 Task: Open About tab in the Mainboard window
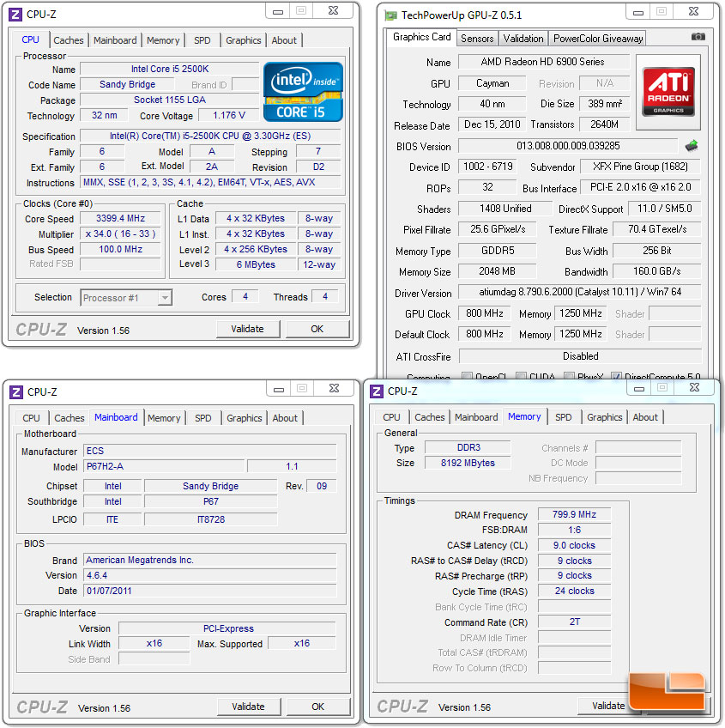point(285,418)
